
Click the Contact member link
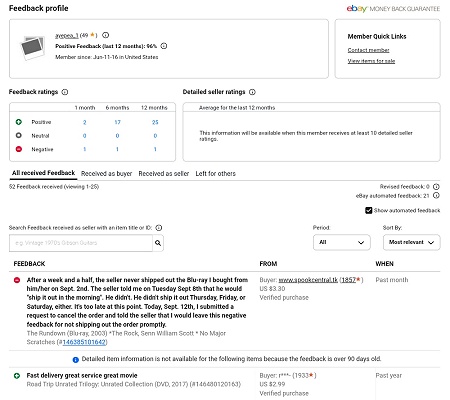[368, 50]
